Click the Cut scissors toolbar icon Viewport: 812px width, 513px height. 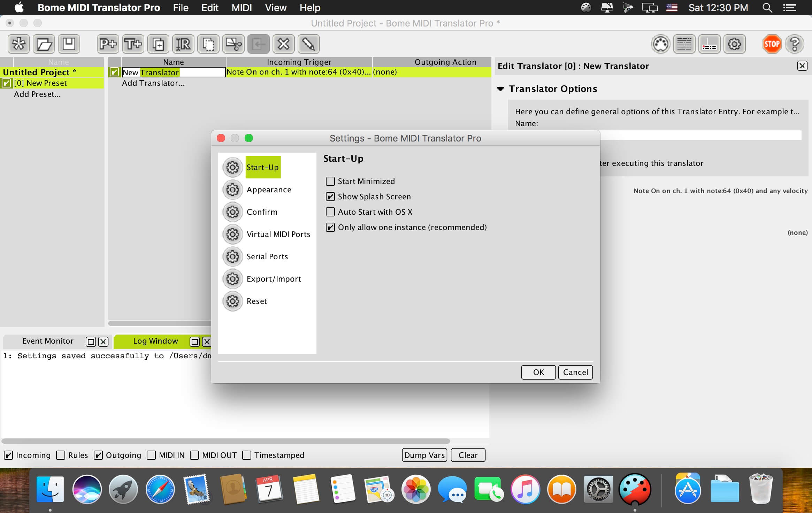coord(233,44)
